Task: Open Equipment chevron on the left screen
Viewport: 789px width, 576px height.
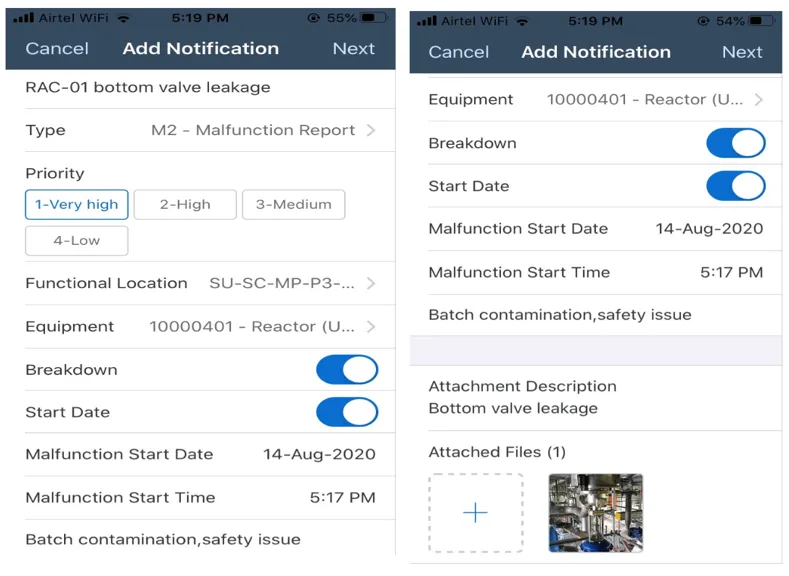Action: [371, 327]
